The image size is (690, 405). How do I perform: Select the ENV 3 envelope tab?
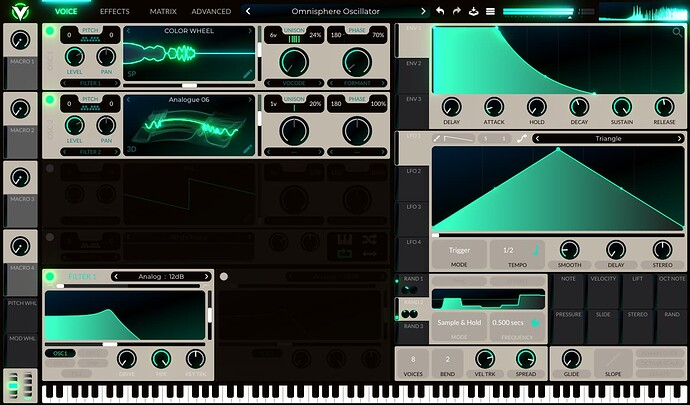pyautogui.click(x=413, y=99)
